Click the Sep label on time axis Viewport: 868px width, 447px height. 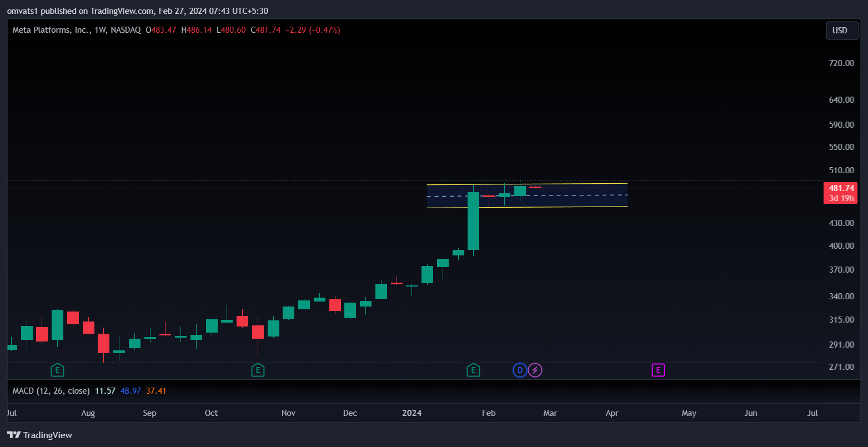coord(149,413)
